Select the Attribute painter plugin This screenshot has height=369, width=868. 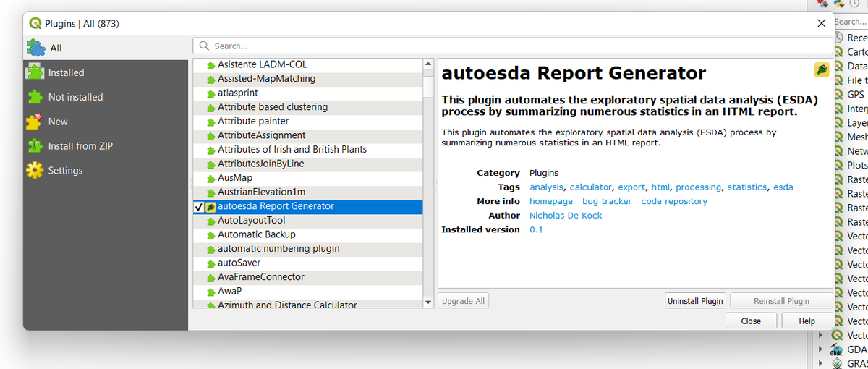tap(308, 122)
